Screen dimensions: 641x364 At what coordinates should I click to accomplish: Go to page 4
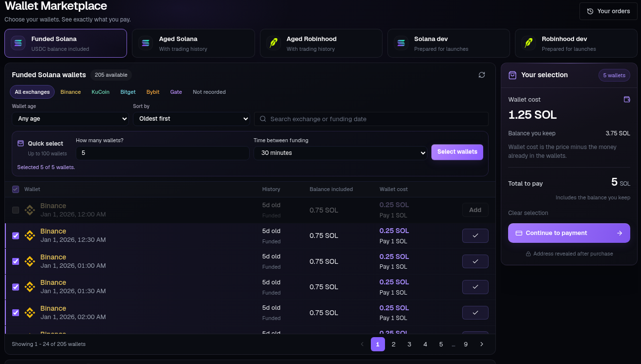(425, 344)
